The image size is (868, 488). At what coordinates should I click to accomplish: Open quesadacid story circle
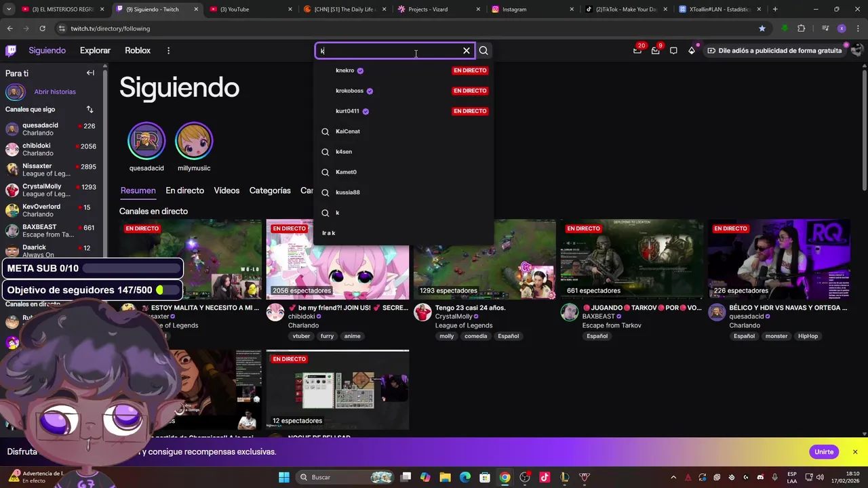point(146,141)
